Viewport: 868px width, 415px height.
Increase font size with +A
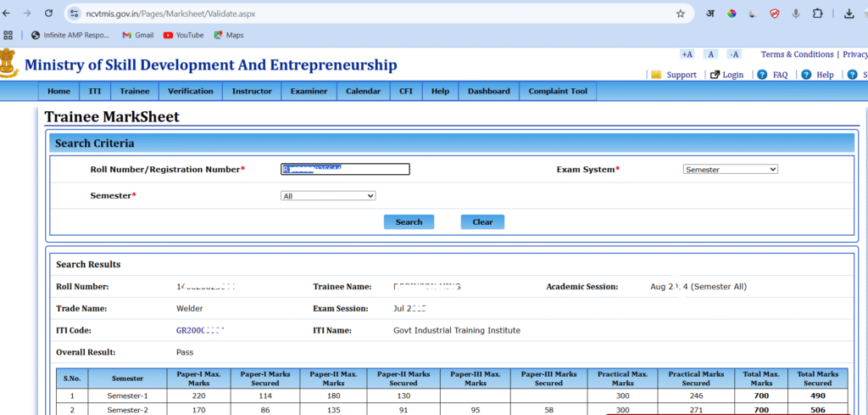(x=687, y=54)
